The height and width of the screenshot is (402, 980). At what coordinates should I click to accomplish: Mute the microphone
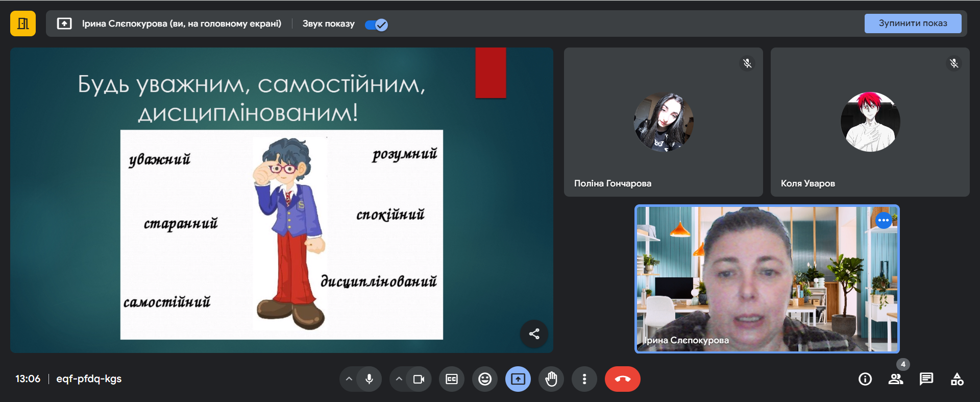click(369, 379)
